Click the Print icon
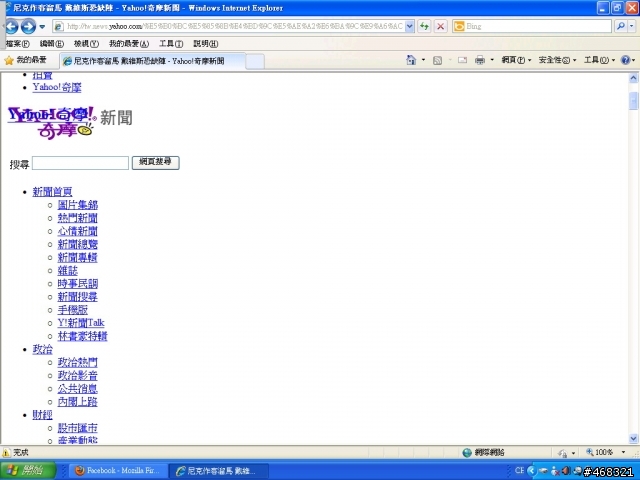This screenshot has width=640, height=480. tap(480, 60)
